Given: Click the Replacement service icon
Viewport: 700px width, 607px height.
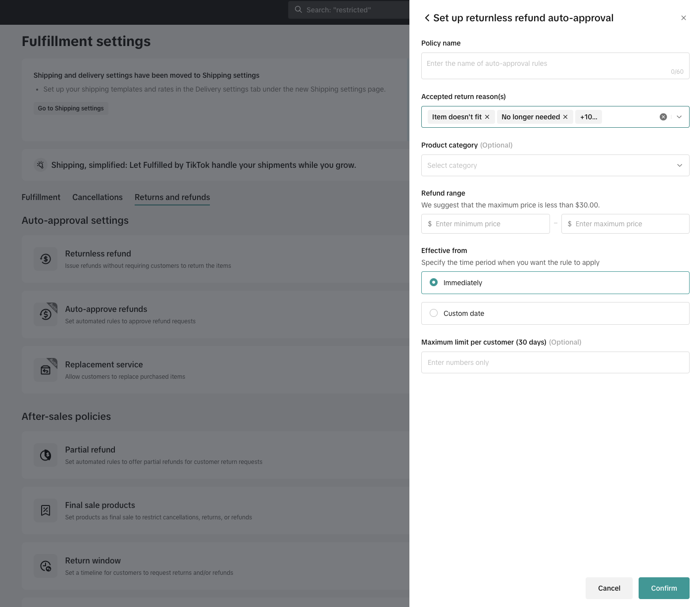Looking at the screenshot, I should point(46,369).
